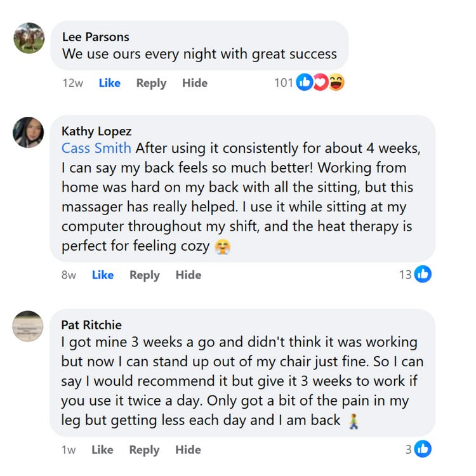Click Pat Ritchie's profile picture
This screenshot has width=476, height=476.
(x=29, y=326)
